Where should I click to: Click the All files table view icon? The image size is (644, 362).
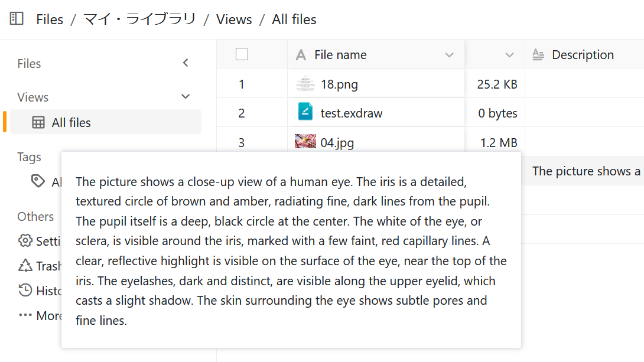click(38, 123)
